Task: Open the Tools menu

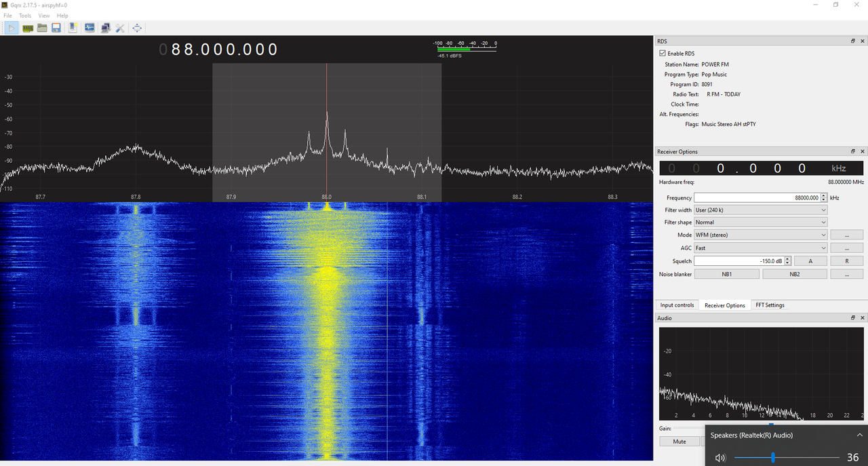Action: point(25,16)
